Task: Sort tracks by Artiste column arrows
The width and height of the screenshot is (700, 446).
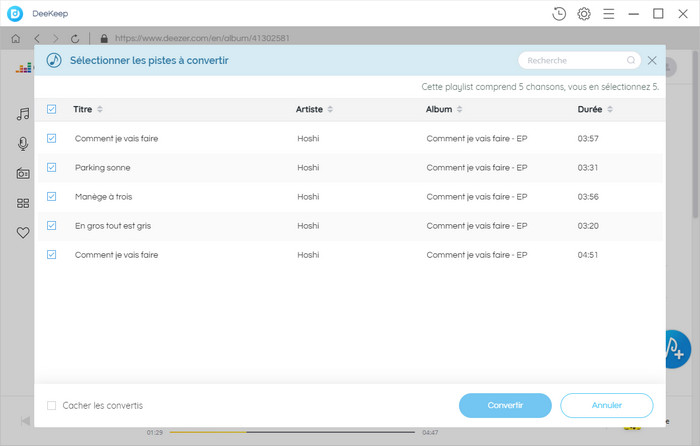Action: (330, 109)
